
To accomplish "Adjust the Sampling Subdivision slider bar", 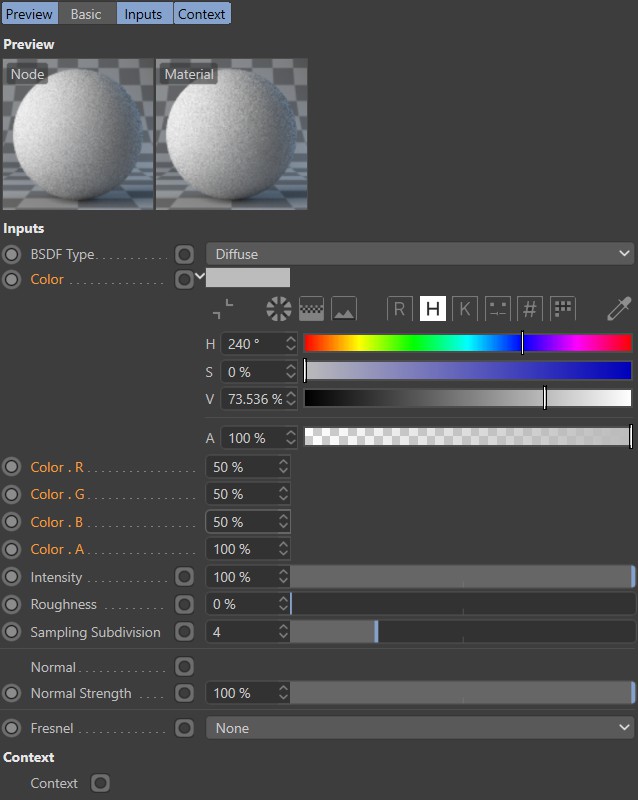I will point(462,632).
